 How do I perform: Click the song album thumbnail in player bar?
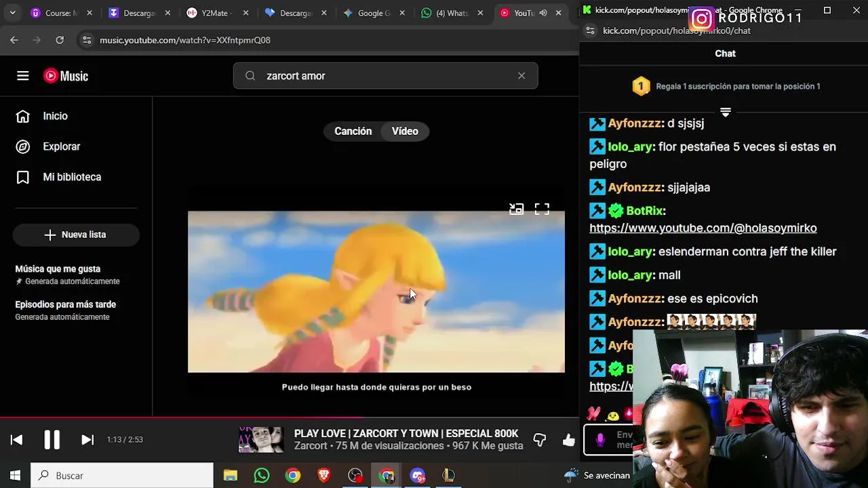pyautogui.click(x=261, y=440)
